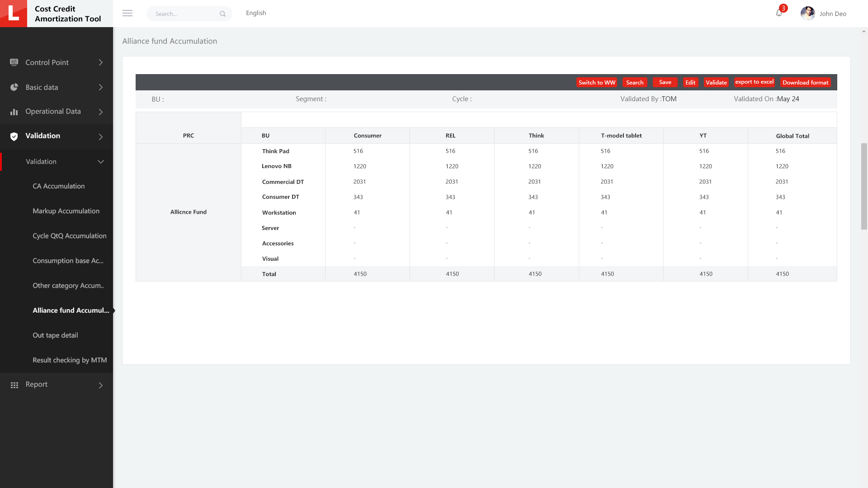Collapse the Validation submenu chevron

click(101, 162)
